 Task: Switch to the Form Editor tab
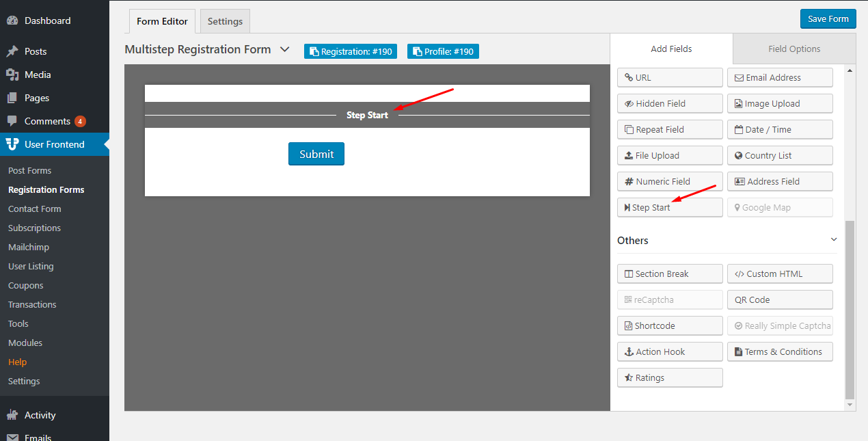tap(162, 21)
